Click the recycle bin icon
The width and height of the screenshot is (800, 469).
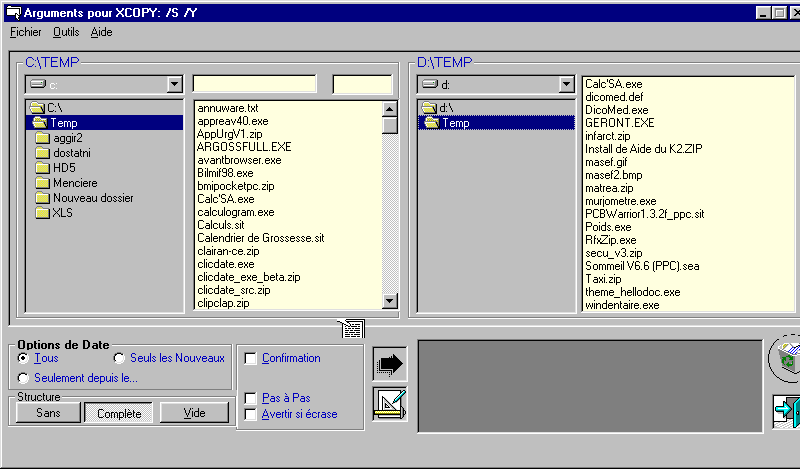click(x=786, y=358)
